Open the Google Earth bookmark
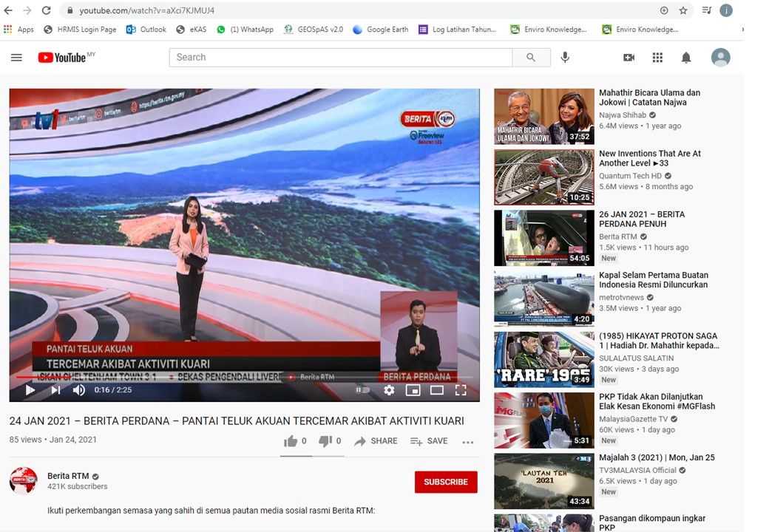The width and height of the screenshot is (769, 532). click(381, 30)
